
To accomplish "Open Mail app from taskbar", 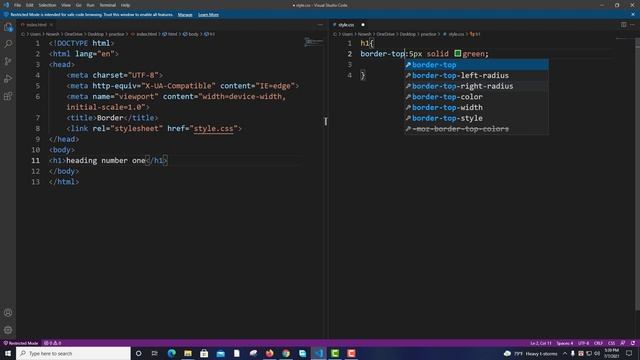I will 220,353.
